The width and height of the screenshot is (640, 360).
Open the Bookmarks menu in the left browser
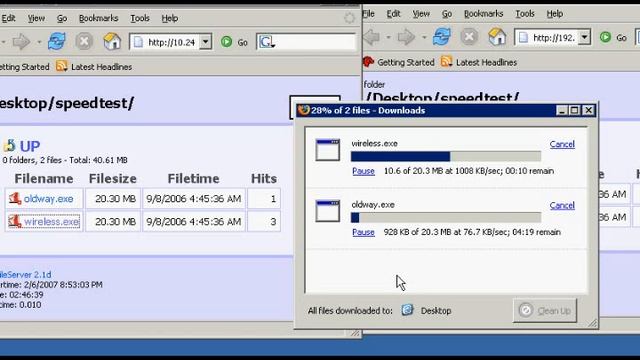coord(98,18)
